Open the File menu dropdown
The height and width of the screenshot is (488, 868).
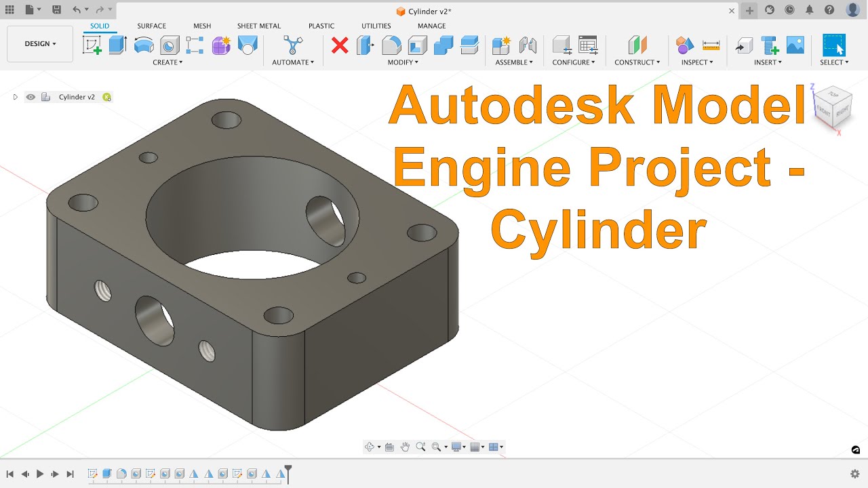coord(33,10)
